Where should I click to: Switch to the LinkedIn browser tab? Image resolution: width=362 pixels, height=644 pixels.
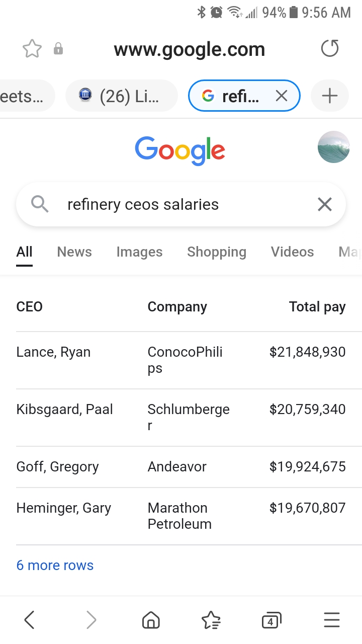(x=122, y=96)
